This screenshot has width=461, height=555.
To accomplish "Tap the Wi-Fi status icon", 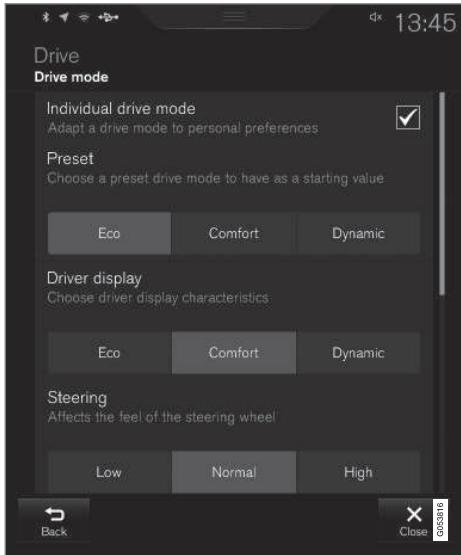I will [x=84, y=17].
